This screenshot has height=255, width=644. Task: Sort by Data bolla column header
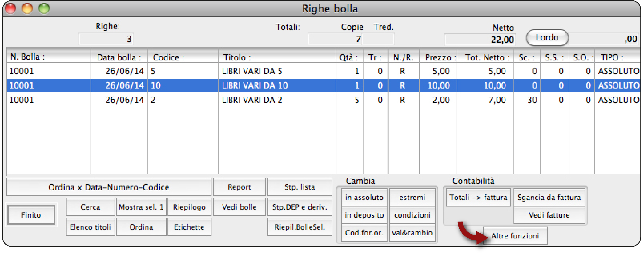coord(119,57)
